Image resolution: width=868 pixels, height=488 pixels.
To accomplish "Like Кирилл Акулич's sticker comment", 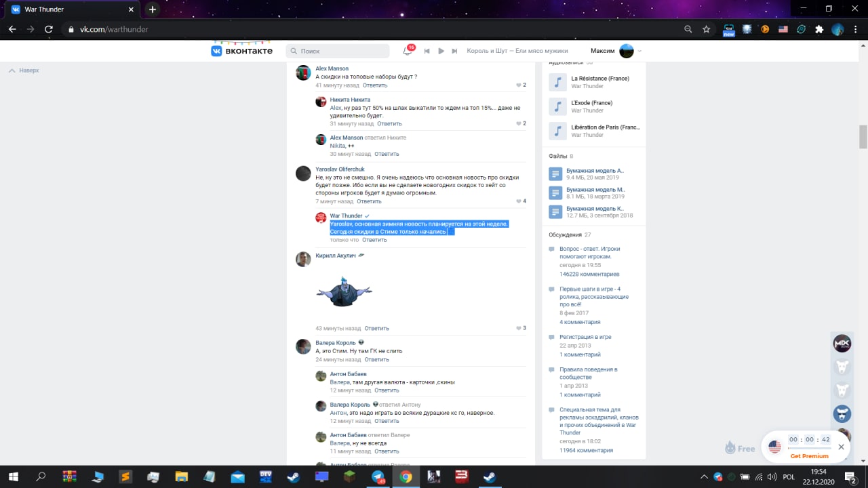I will tap(521, 328).
